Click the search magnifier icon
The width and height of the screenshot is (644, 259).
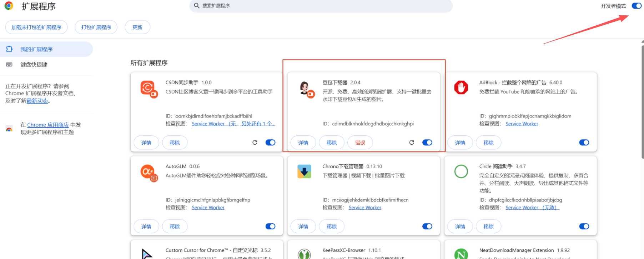click(197, 6)
